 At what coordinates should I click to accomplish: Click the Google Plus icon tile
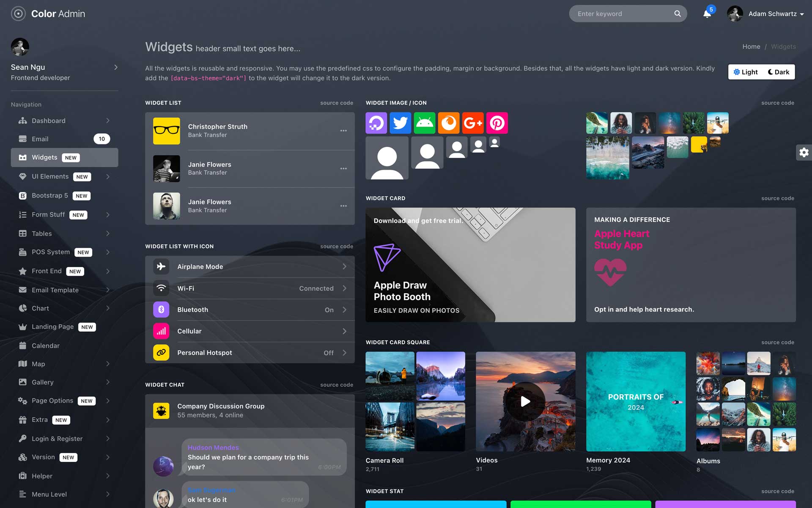coord(473,123)
